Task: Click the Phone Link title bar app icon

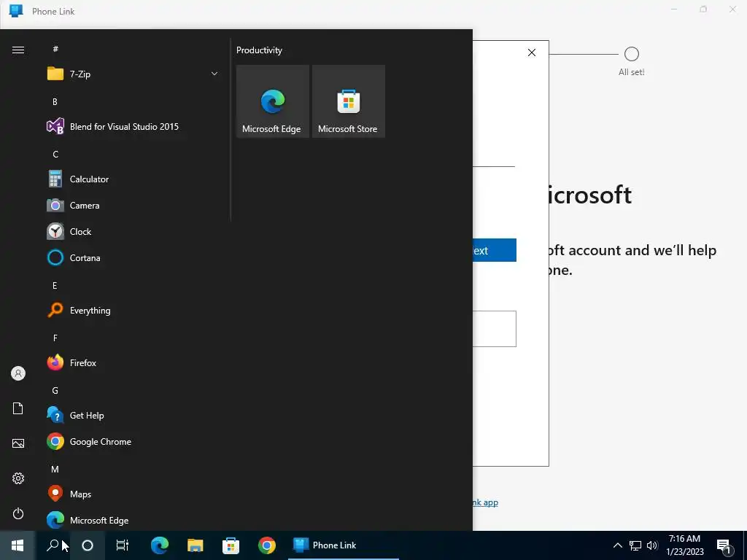Action: pos(16,11)
